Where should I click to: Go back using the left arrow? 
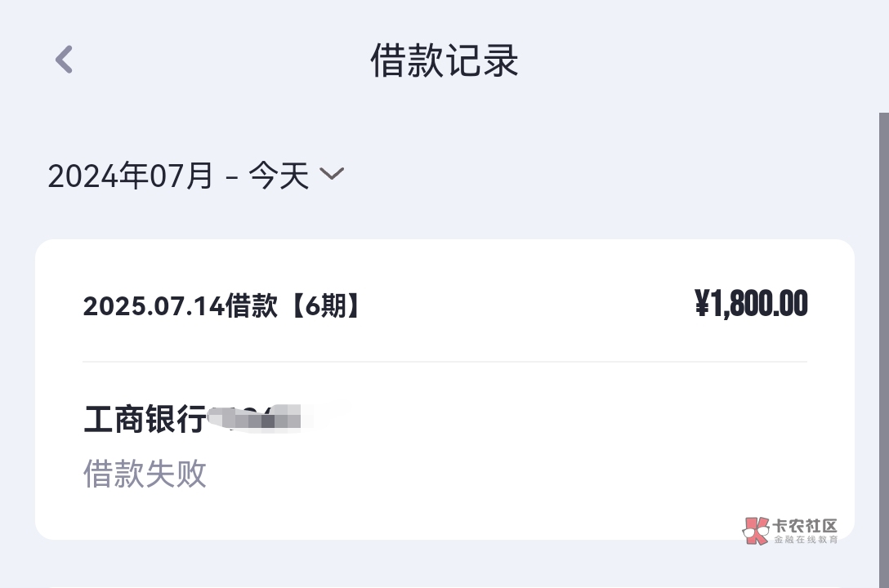[64, 60]
